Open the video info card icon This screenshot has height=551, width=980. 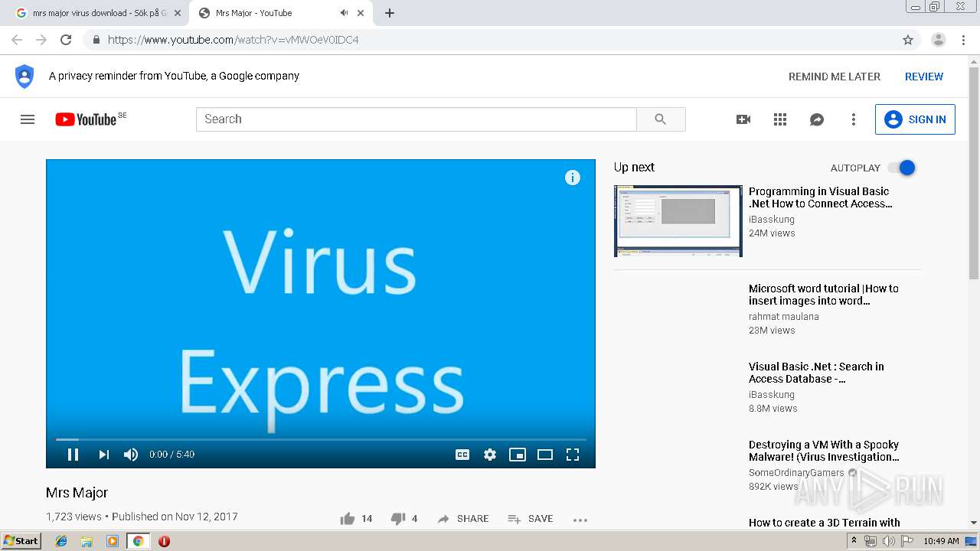[x=573, y=178]
